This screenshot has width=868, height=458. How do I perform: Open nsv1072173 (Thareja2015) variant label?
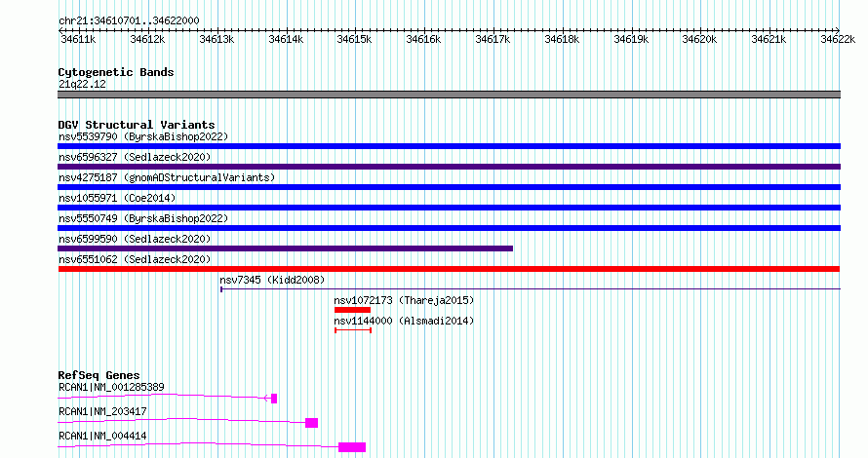point(404,300)
